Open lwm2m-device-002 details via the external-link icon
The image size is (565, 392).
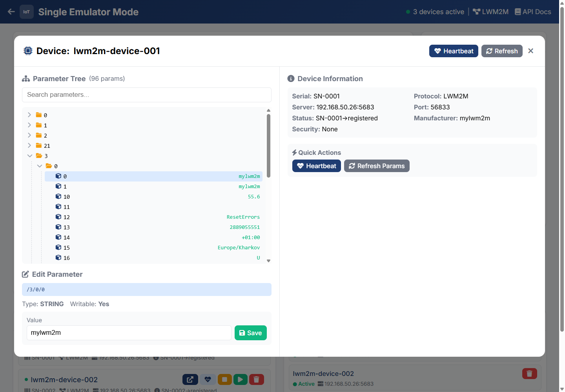pyautogui.click(x=190, y=379)
